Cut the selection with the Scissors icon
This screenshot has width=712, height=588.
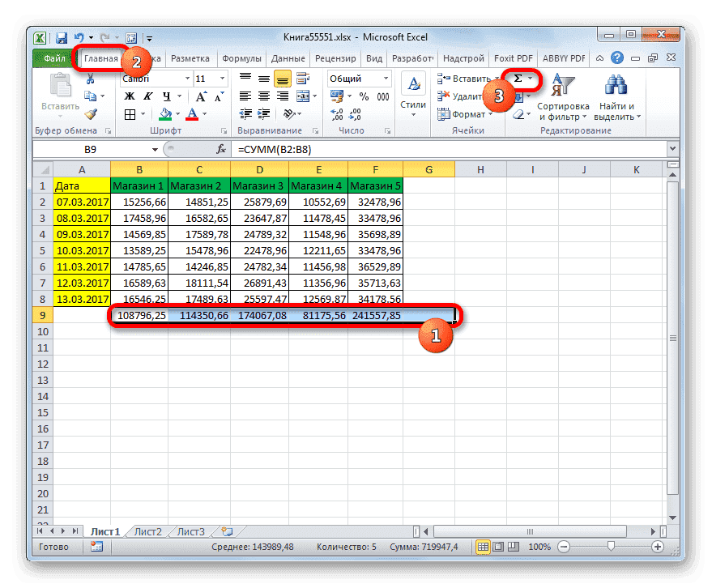[x=91, y=79]
